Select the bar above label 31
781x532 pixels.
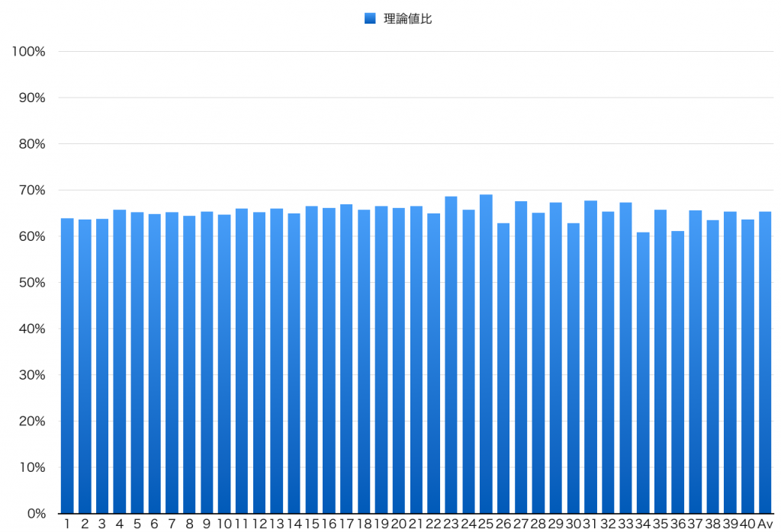click(591, 357)
